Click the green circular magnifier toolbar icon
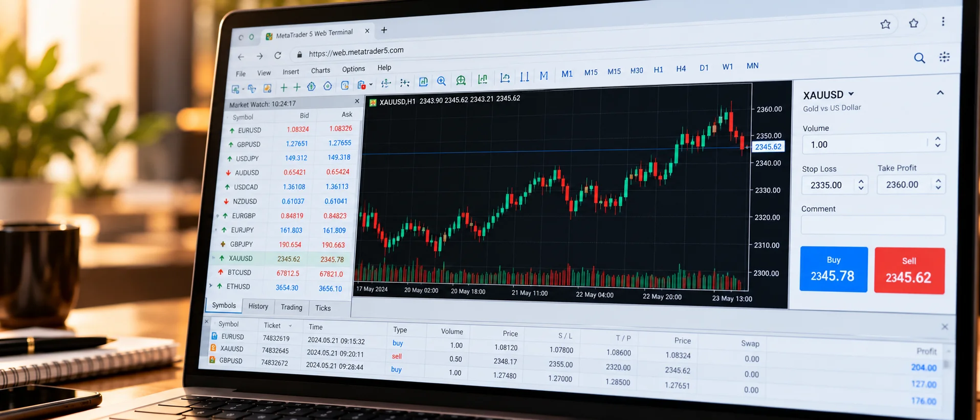The image size is (980, 420). (x=461, y=80)
